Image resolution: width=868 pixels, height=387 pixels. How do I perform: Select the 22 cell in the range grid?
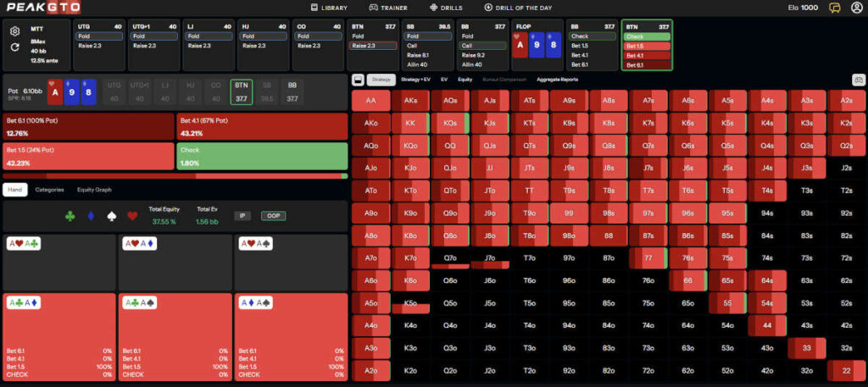click(x=846, y=371)
